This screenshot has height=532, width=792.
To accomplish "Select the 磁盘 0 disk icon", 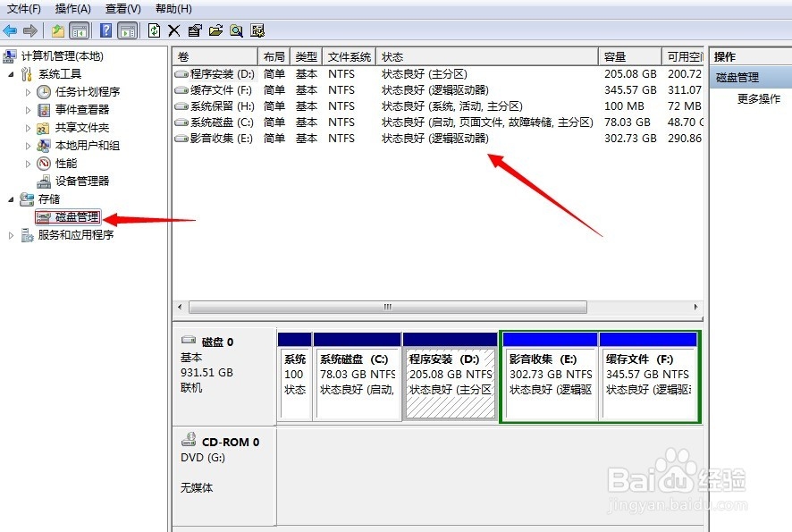I will tap(189, 338).
